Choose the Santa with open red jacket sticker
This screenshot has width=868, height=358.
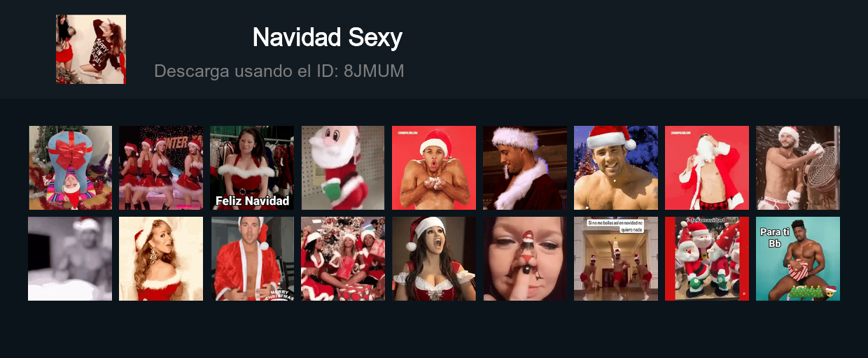point(707,168)
